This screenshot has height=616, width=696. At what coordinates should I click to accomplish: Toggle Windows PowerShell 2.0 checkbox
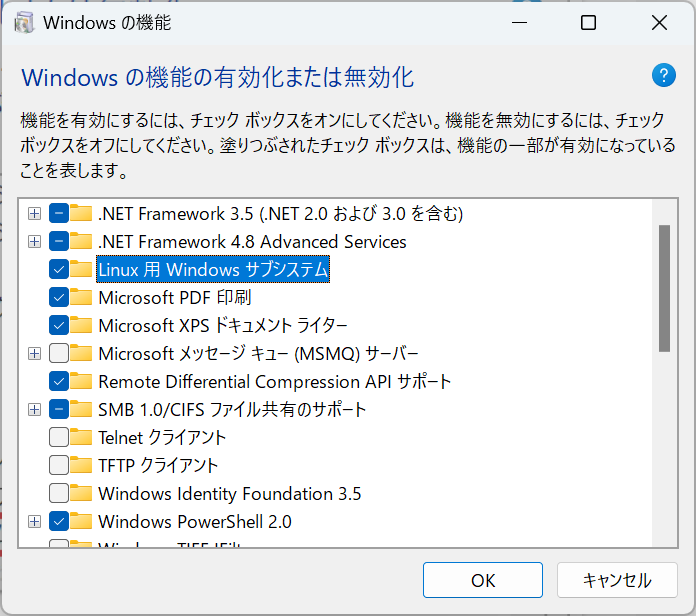[x=59, y=521]
